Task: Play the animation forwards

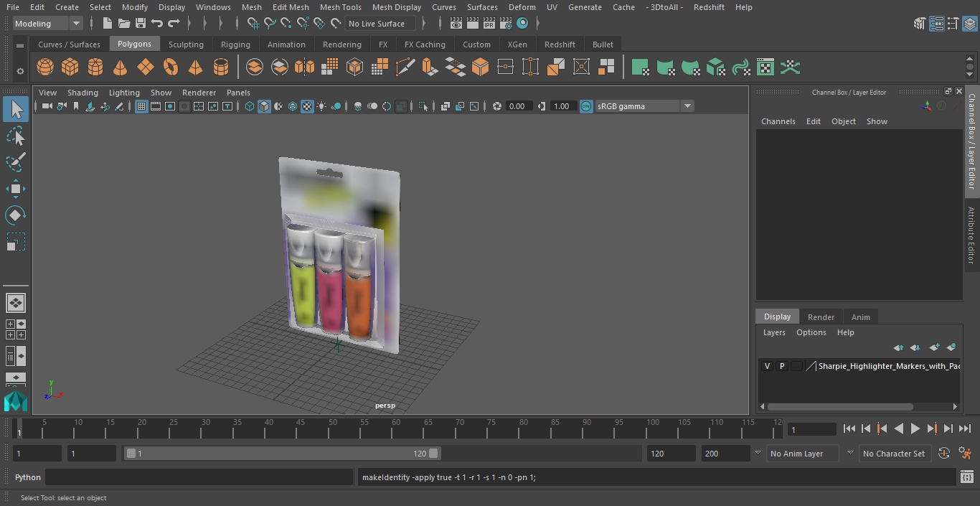Action: [x=915, y=428]
